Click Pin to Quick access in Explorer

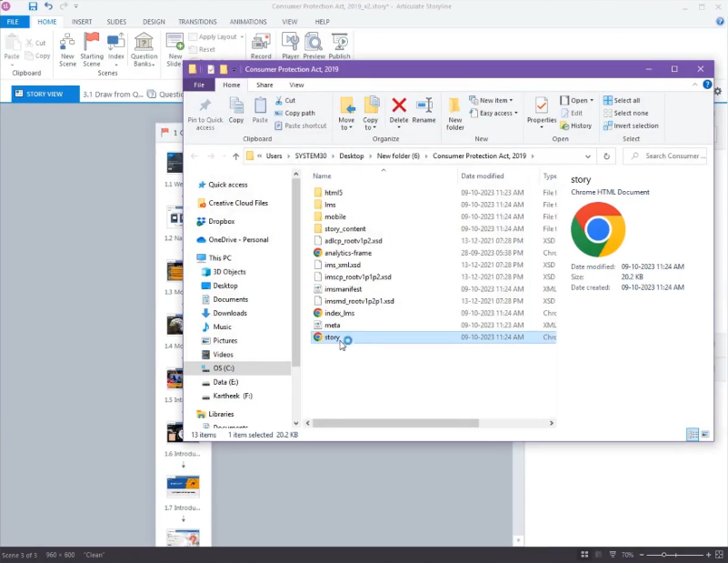click(205, 114)
